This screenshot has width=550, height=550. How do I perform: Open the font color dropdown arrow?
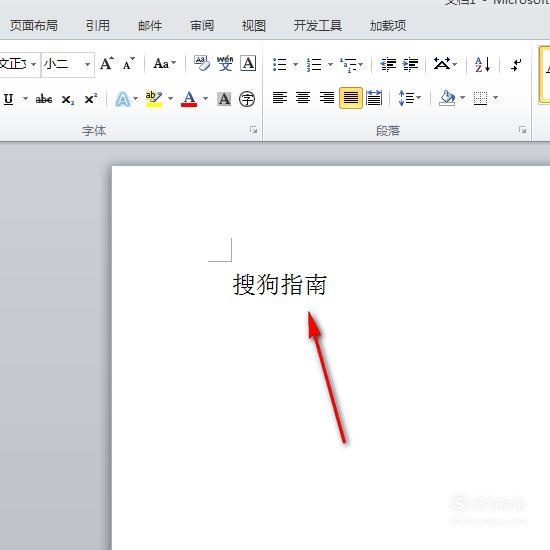click(x=206, y=99)
